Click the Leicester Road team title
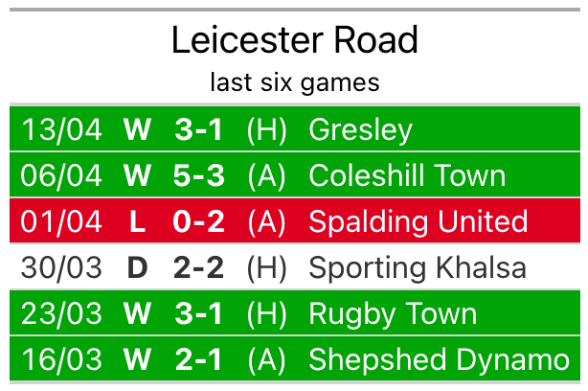This screenshot has height=391, width=588. pyautogui.click(x=294, y=40)
